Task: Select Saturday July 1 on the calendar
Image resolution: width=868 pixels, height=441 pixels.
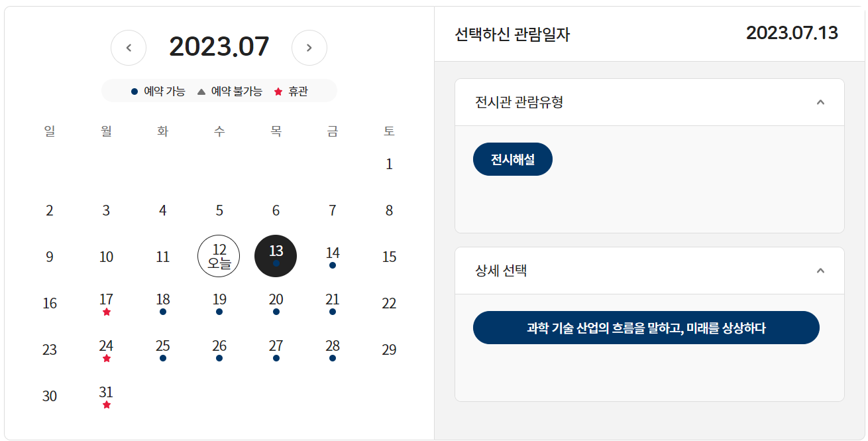Action: tap(389, 164)
